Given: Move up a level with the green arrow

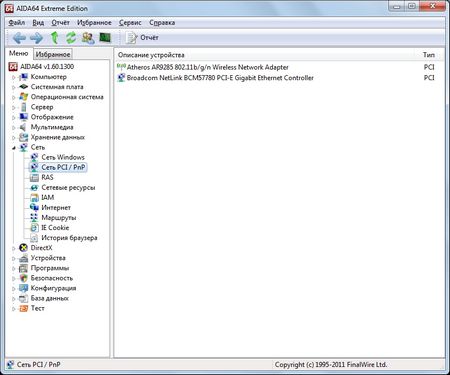Looking at the screenshot, I should pos(54,38).
